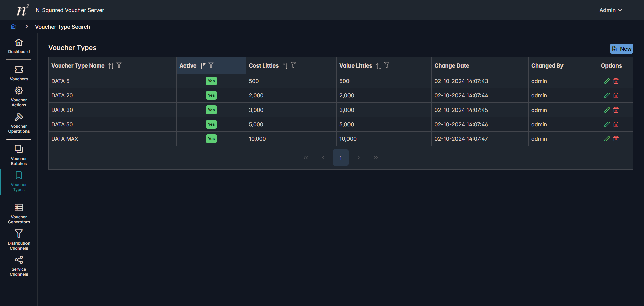Edit the DATA 5 voucher type
This screenshot has width=644, height=306.
607,81
